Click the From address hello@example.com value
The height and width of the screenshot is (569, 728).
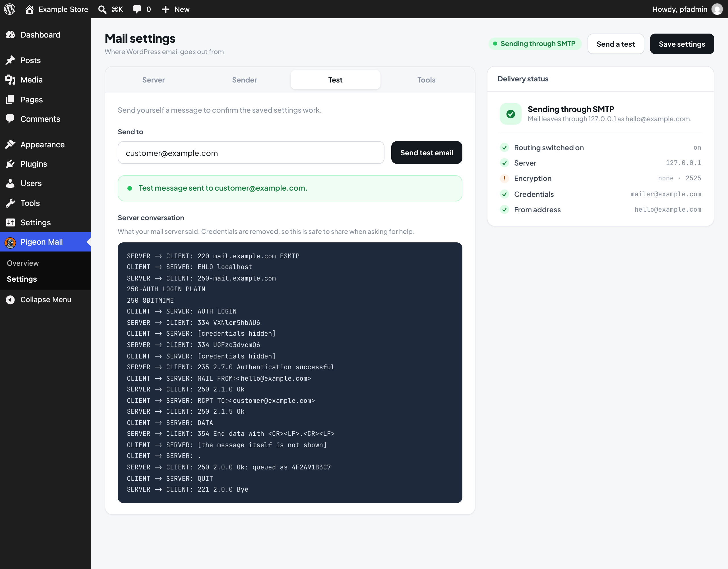pyautogui.click(x=668, y=209)
